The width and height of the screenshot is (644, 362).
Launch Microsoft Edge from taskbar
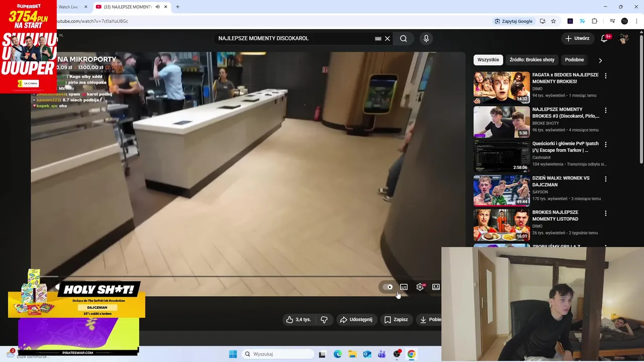coord(338,354)
